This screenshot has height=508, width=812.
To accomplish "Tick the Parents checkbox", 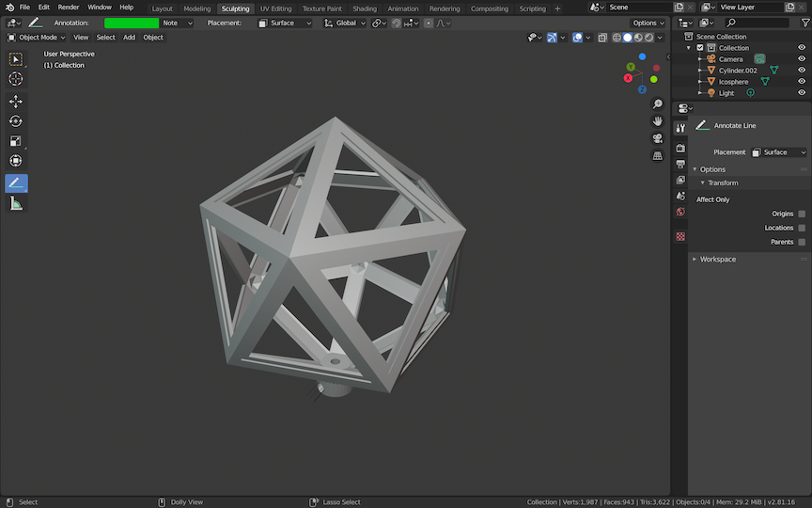I will point(802,242).
